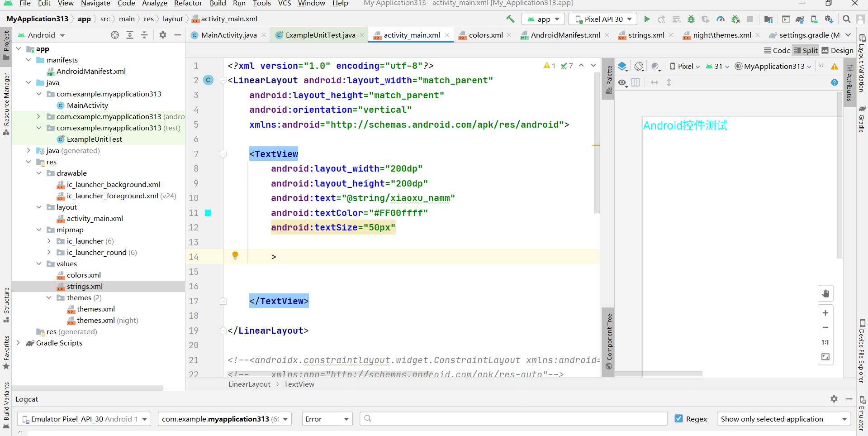Open the VCS menu
This screenshot has width=868, height=436.
285,4
